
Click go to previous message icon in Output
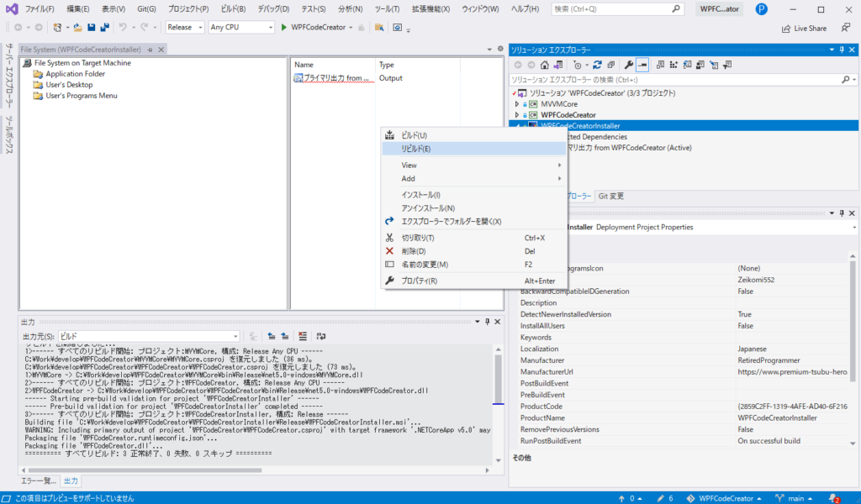click(x=272, y=336)
